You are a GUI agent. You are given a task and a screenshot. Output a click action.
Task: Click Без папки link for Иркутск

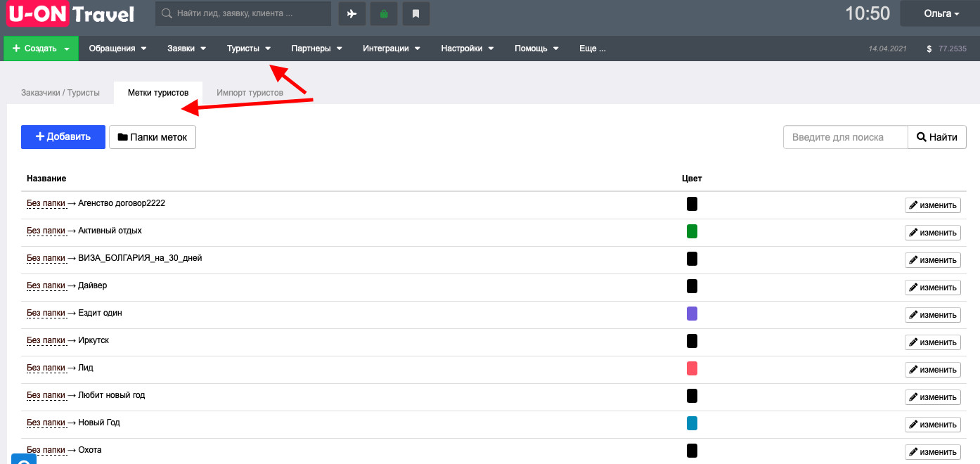[46, 340]
